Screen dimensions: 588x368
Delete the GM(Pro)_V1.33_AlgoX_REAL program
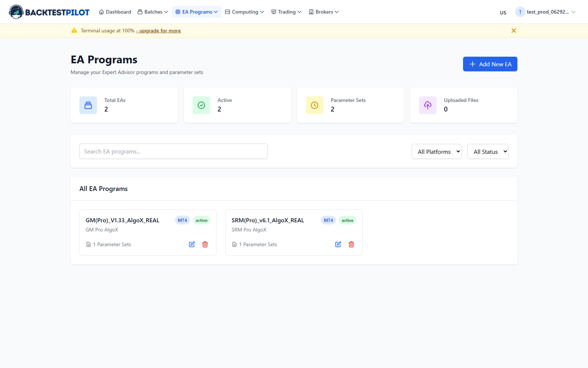[x=205, y=244]
